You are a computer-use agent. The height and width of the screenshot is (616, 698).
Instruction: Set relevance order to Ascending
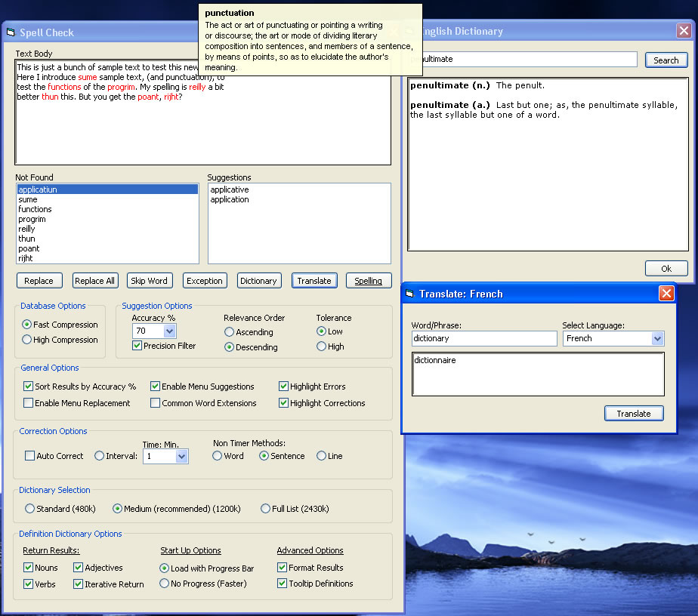(x=229, y=332)
